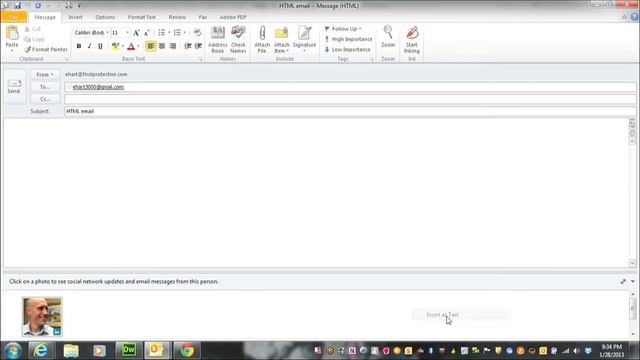Open the From account dropdown
Image resolution: width=640 pixels, height=360 pixels.
(x=45, y=75)
